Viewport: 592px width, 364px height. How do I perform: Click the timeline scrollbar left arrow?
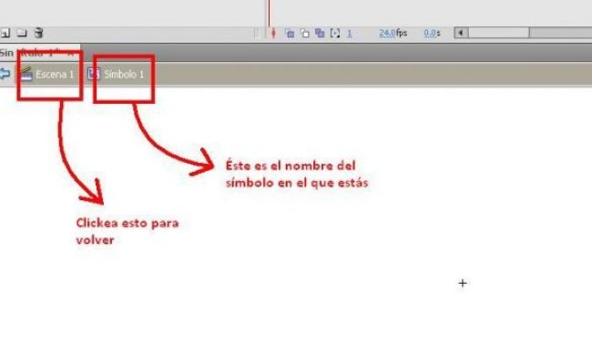[461, 33]
